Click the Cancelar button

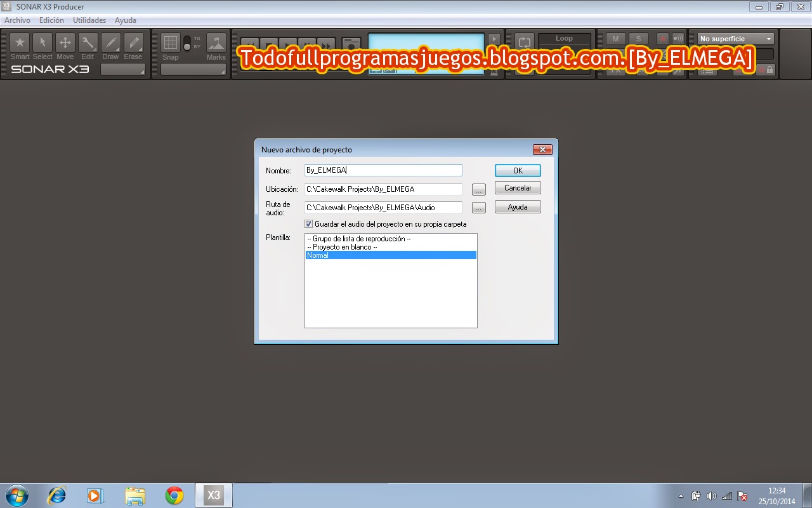tap(518, 188)
